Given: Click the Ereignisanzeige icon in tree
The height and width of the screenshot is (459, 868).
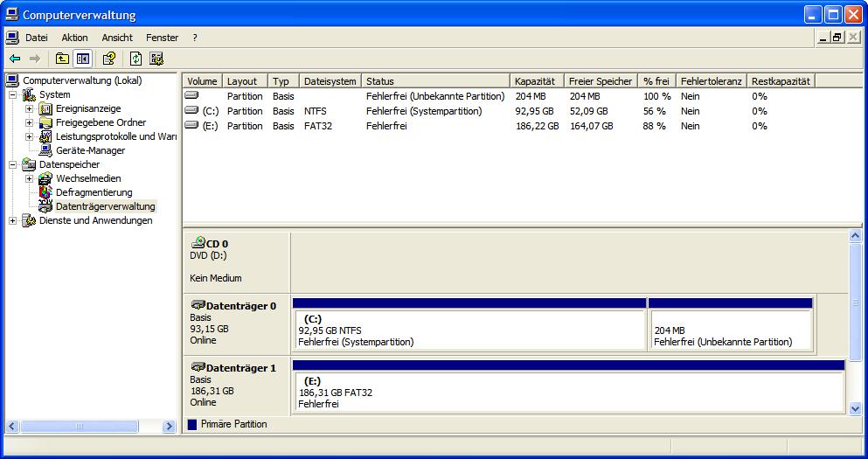Looking at the screenshot, I should pyautogui.click(x=46, y=109).
